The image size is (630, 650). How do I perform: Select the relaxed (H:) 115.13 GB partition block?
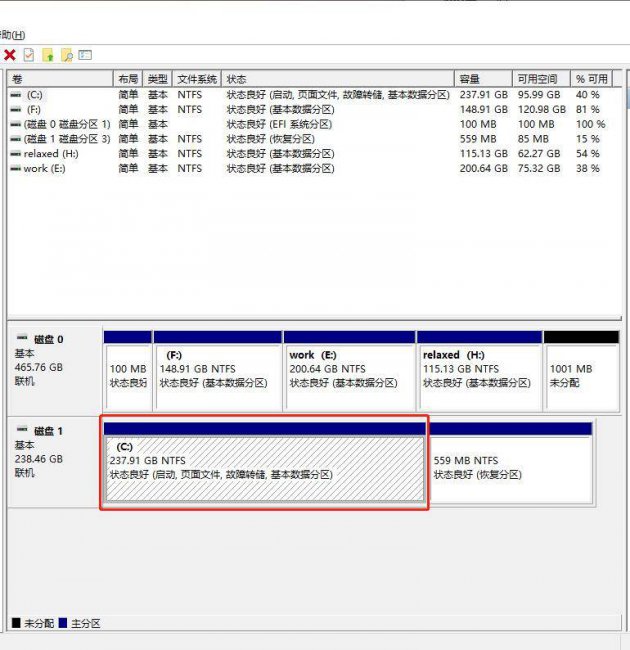pos(480,371)
